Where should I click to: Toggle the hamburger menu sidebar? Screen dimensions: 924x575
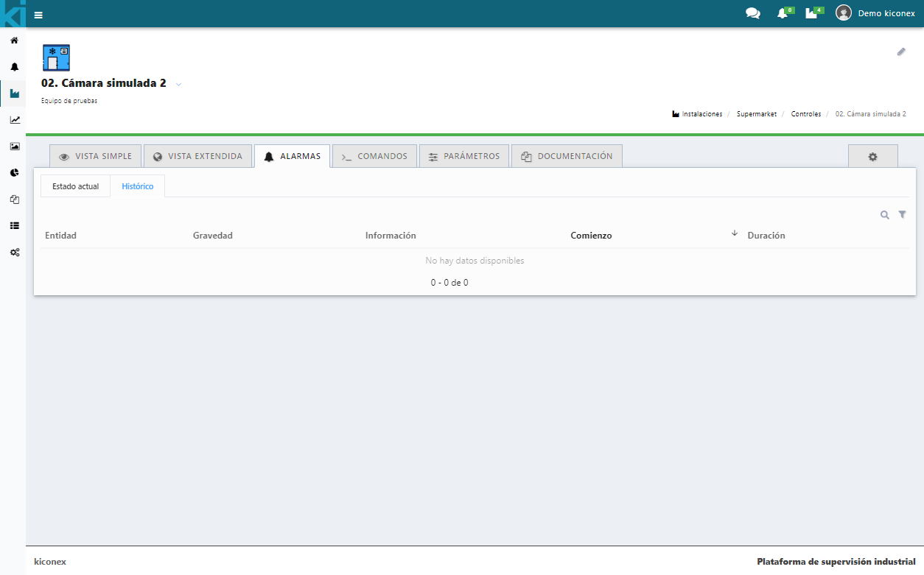coord(38,15)
